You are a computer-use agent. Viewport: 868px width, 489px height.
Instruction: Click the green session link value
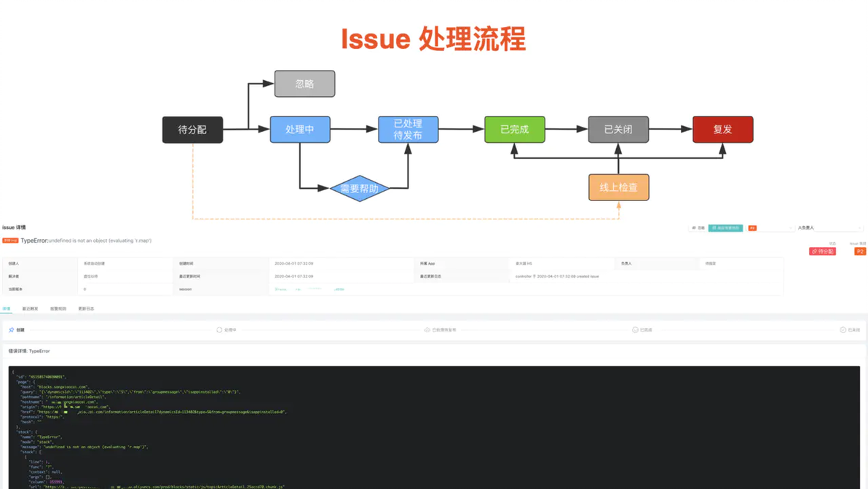(309, 289)
